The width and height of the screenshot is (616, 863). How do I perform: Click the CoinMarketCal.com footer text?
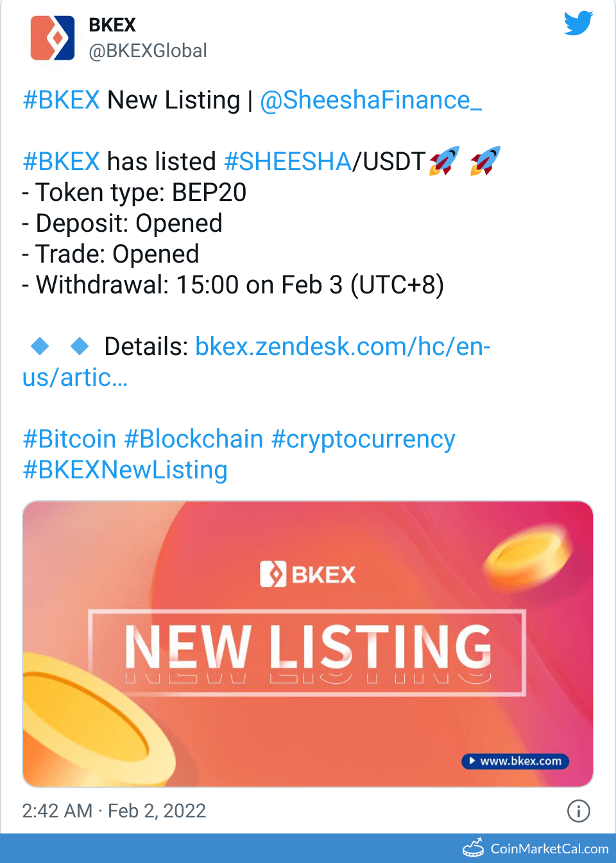tap(549, 849)
